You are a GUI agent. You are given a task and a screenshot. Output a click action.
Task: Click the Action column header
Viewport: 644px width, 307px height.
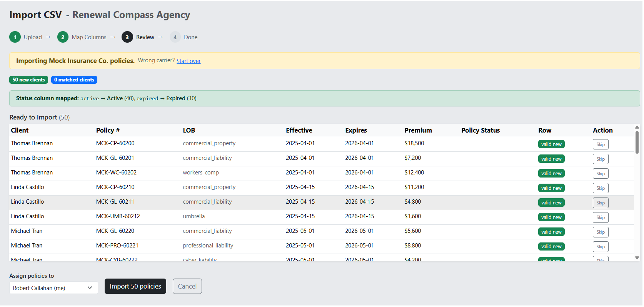pyautogui.click(x=602, y=130)
